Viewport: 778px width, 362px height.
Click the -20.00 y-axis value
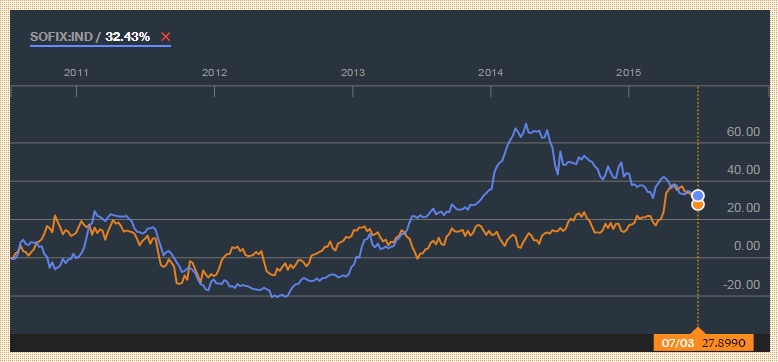[x=741, y=285]
